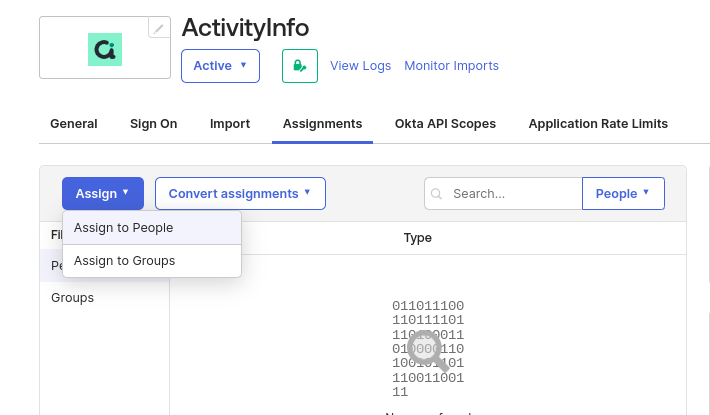Click the binary magnifier empty-state graphic
Viewport: 710px width, 415px height.
428,349
